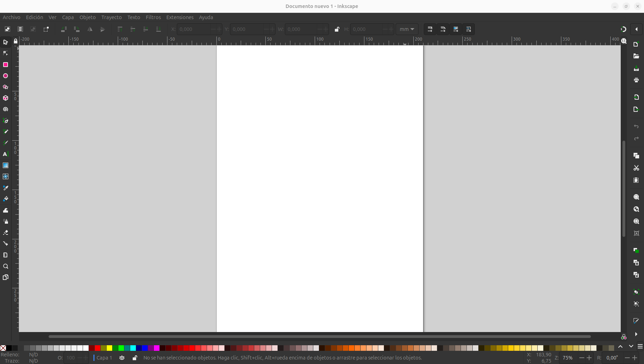The width and height of the screenshot is (644, 364).
Task: Click the Save document icon
Action: (x=636, y=68)
